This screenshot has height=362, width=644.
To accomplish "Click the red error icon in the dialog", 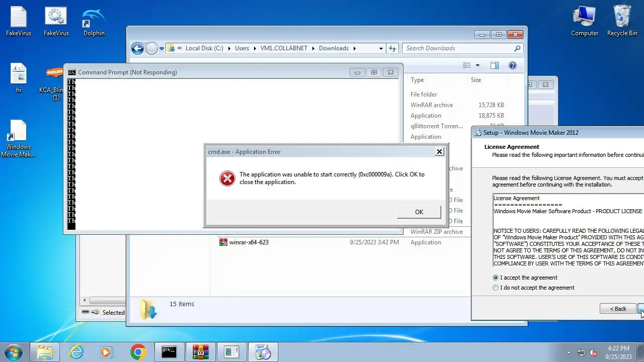I will tap(227, 178).
